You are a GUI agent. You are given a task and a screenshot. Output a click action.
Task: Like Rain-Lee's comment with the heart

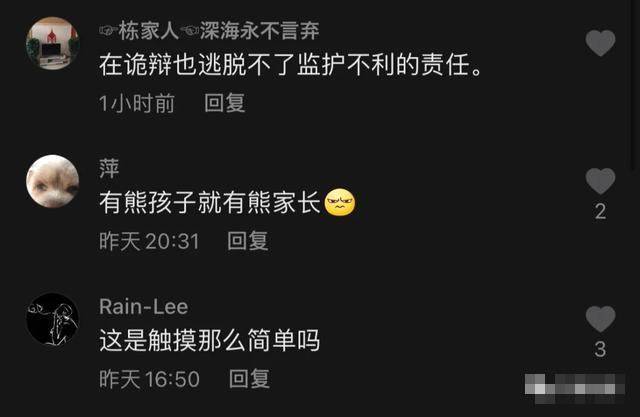600,319
